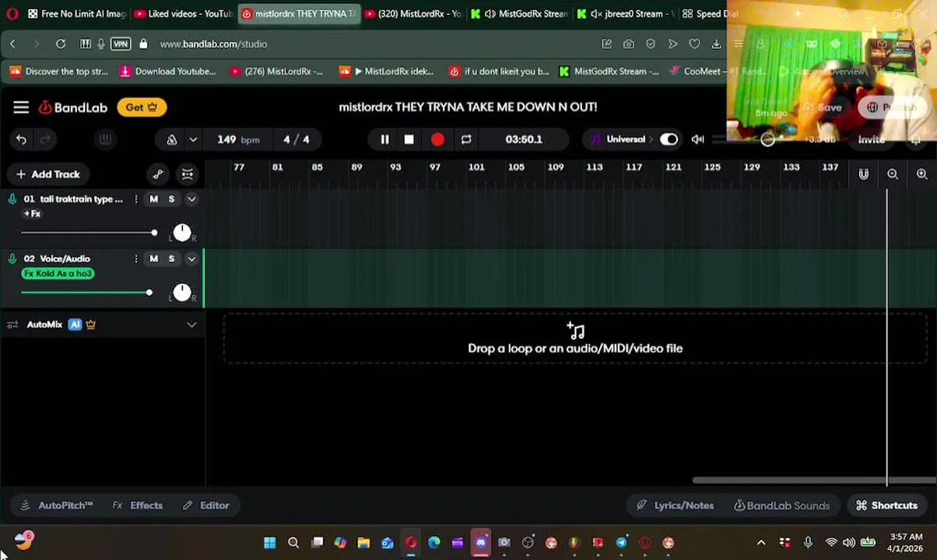Open the Download Youtube bookmark
This screenshot has height=560, width=937.
pyautogui.click(x=168, y=72)
